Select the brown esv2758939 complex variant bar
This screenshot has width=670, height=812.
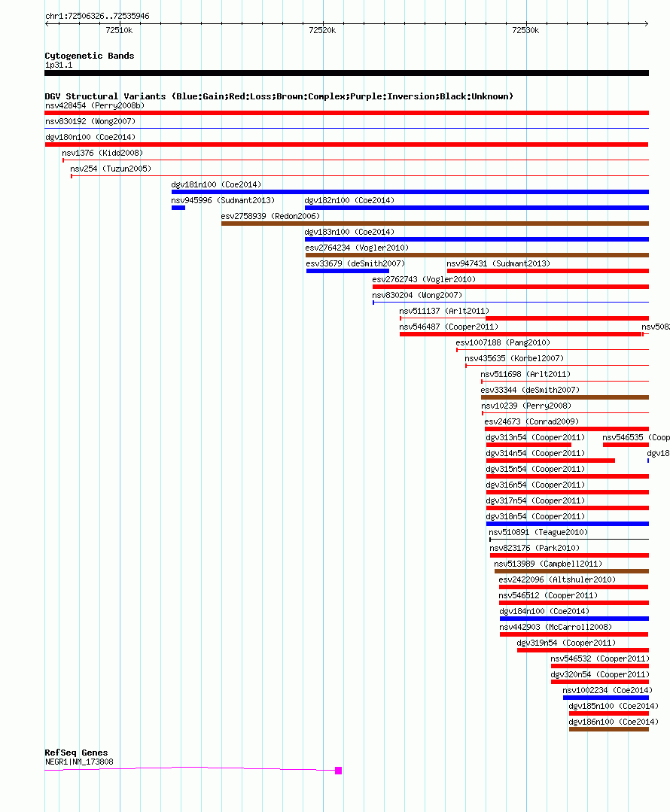pos(435,224)
